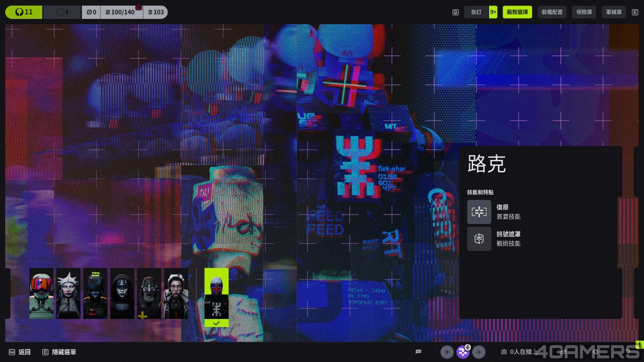Click the microphone party voice icon
This screenshot has height=362, width=644.
click(x=467, y=348)
